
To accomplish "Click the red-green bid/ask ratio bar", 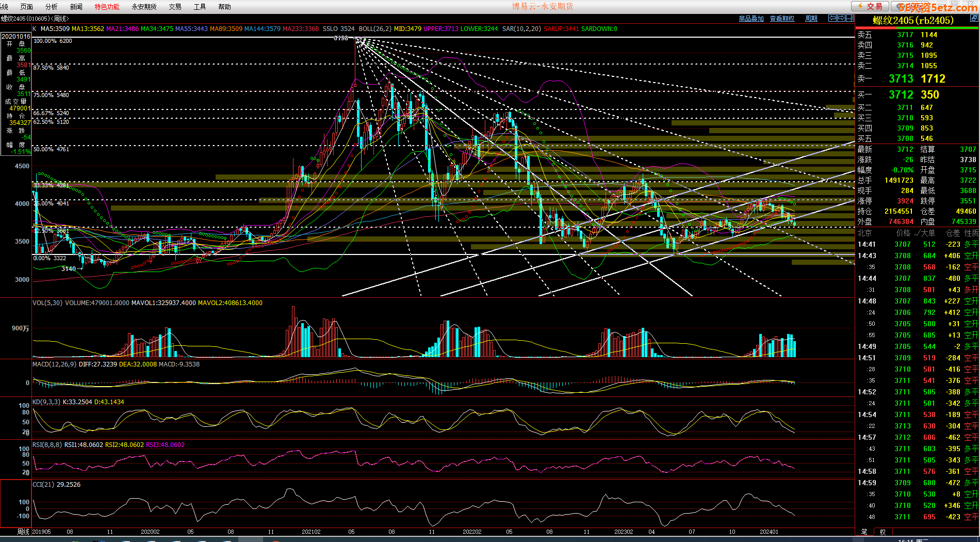I will [x=917, y=87].
